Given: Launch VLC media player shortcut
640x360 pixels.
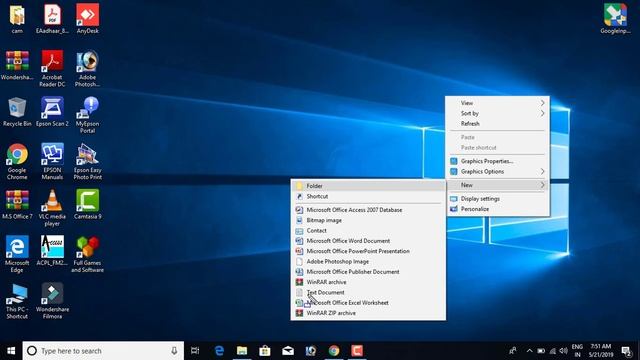Looking at the screenshot, I should [x=52, y=208].
